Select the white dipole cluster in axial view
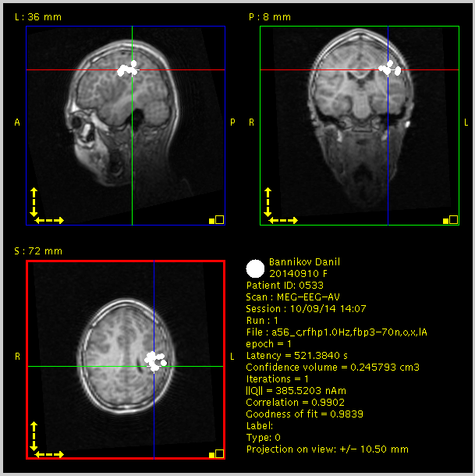The image size is (475, 476). click(155, 361)
